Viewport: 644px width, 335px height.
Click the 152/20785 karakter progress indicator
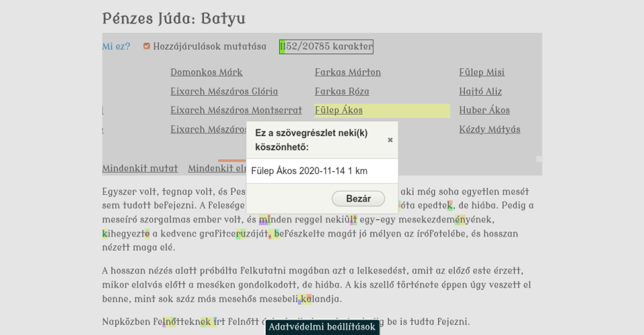tap(326, 46)
